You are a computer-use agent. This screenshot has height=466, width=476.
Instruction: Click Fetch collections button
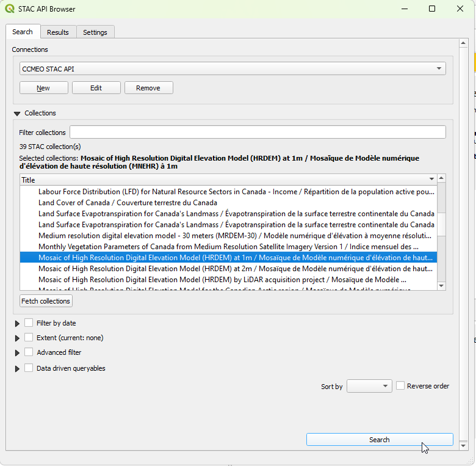(x=46, y=301)
